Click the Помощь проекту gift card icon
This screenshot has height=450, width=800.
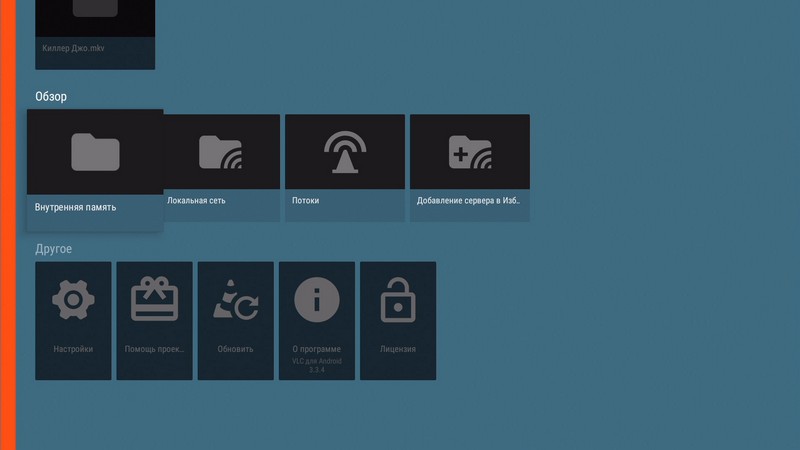coord(154,300)
